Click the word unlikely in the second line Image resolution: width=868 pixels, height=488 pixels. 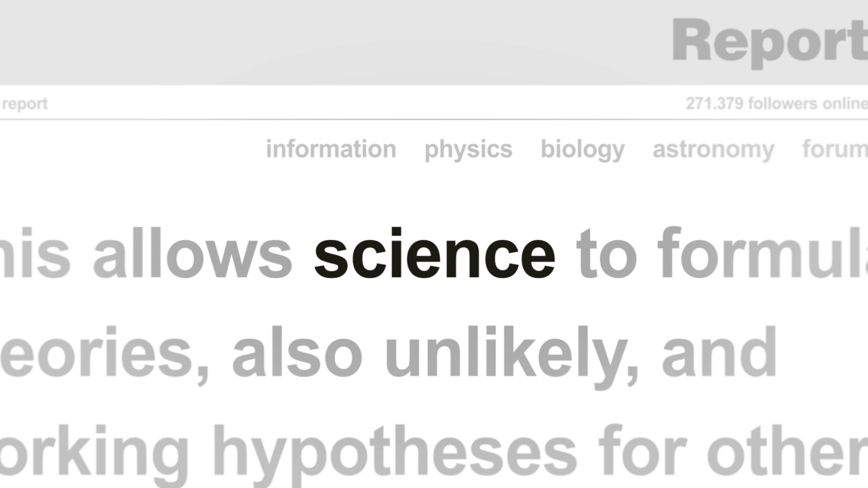[x=513, y=354]
